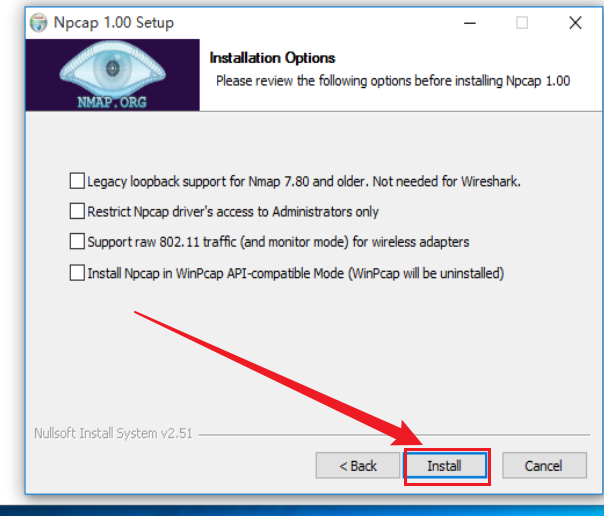
Task: Click the greyed-out maximize window button
Action: point(522,23)
